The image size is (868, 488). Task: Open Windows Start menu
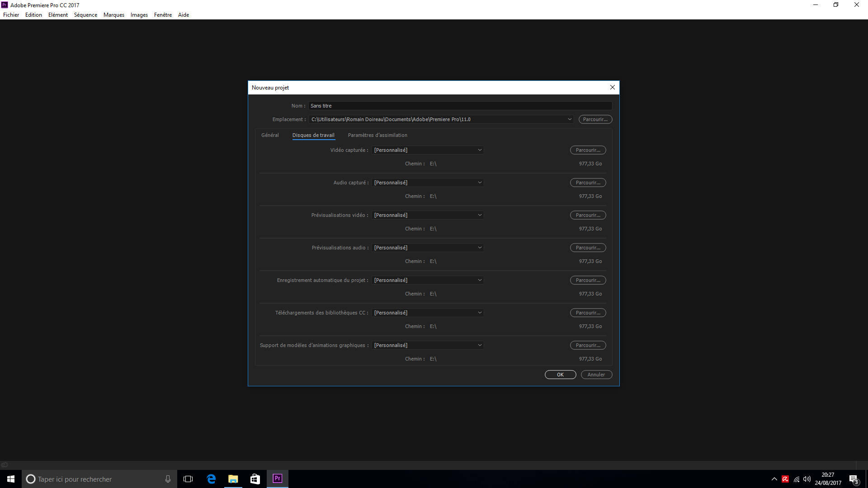point(11,479)
